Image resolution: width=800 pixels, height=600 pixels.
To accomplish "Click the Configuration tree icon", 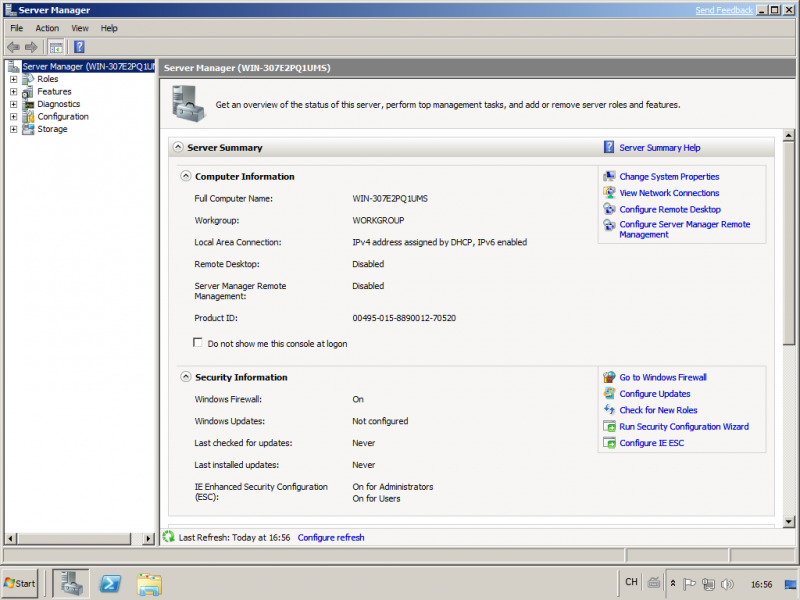I will 28,117.
